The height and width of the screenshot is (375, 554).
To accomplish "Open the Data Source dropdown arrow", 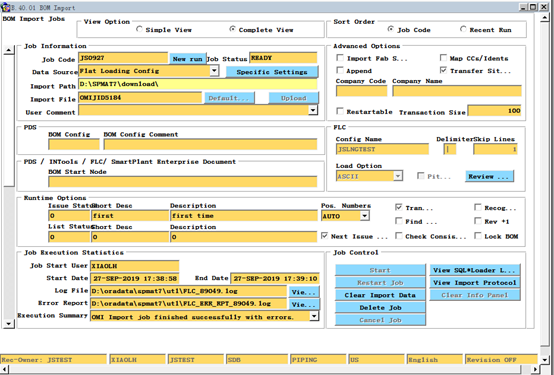I will 214,71.
